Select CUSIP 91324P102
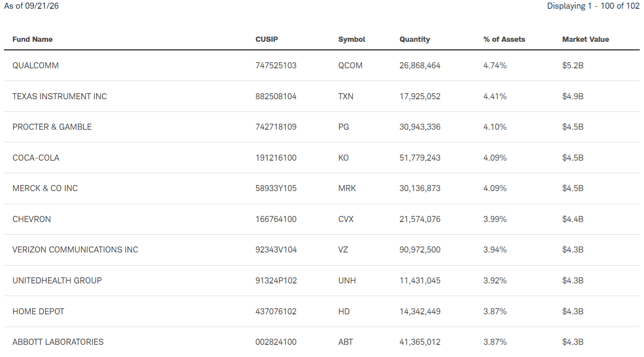644x357 pixels. (276, 280)
